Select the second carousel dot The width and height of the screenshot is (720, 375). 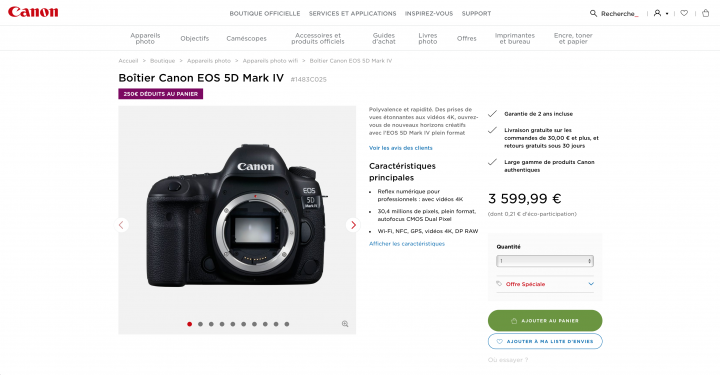(x=200, y=324)
